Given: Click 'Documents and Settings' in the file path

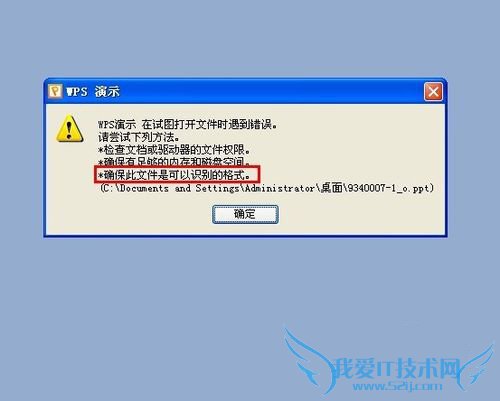Looking at the screenshot, I should [179, 188].
